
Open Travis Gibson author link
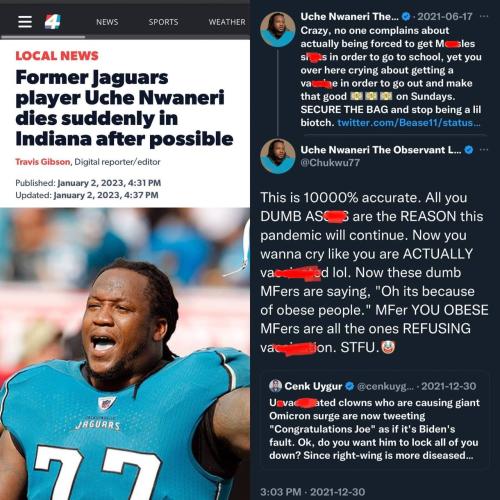click(43, 162)
